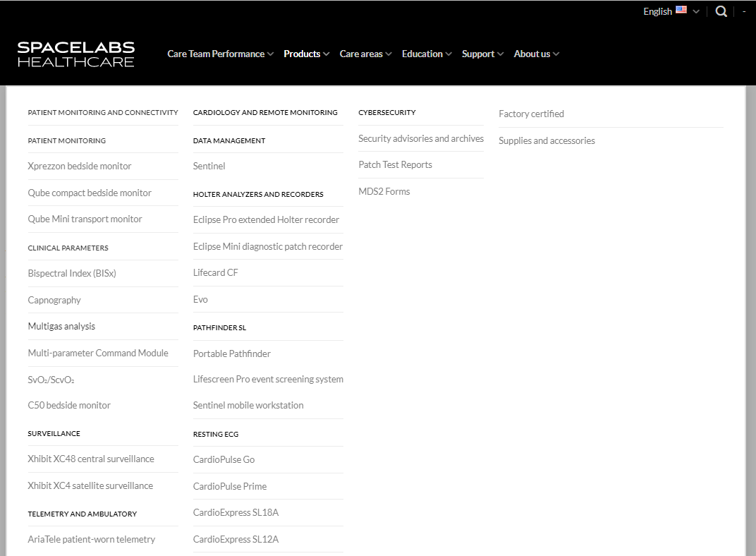Click the chevron next to Support

(x=501, y=54)
